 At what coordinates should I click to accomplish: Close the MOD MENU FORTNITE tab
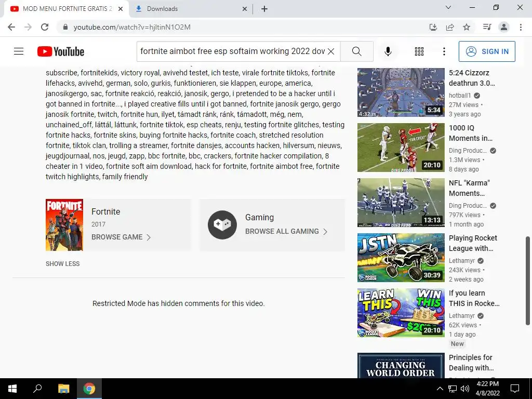coord(121,9)
